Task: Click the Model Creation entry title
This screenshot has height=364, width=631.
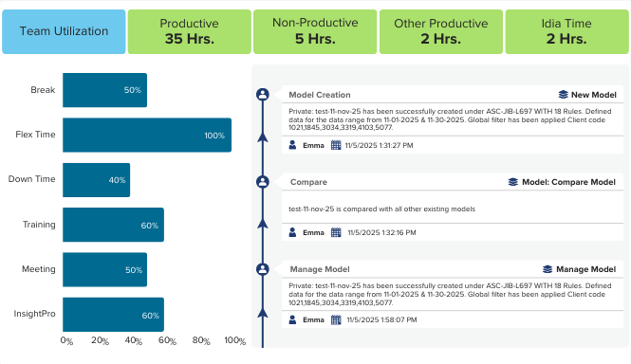Action: 320,95
